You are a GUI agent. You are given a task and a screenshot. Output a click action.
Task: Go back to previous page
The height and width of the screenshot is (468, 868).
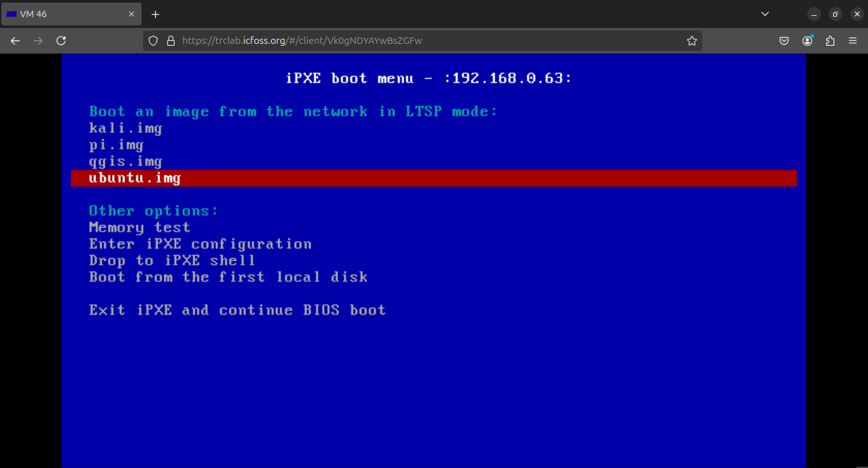click(15, 41)
